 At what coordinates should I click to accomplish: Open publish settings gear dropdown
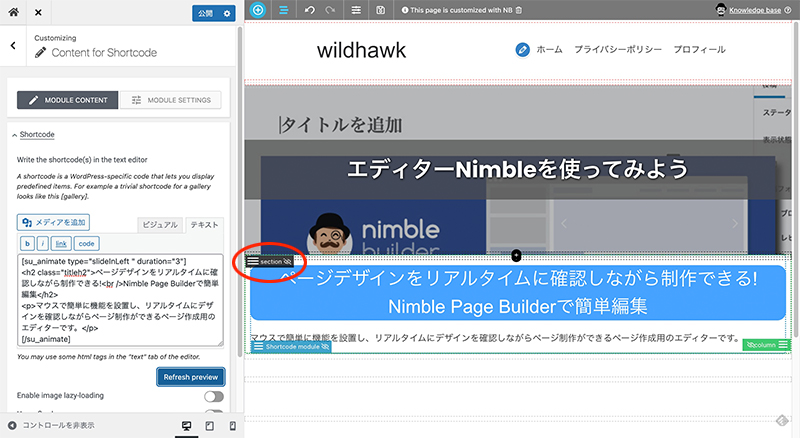227,13
